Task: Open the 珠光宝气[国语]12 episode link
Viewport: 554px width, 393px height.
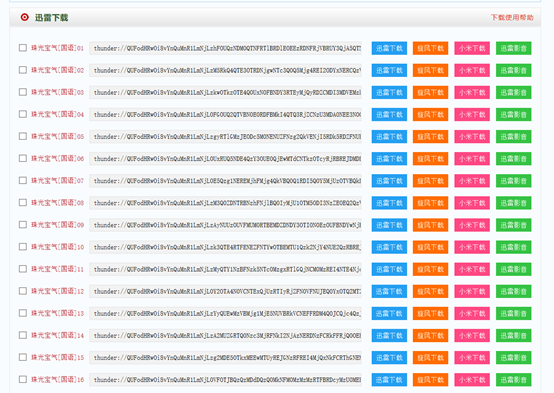Action: (x=58, y=291)
